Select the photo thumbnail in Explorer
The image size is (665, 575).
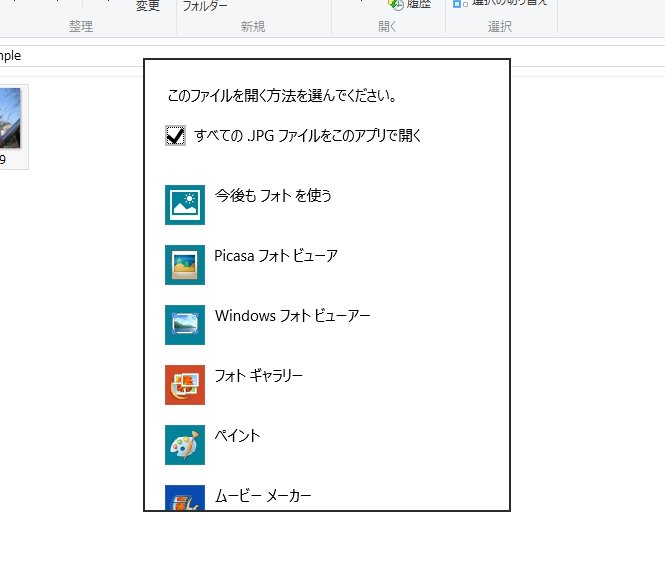pyautogui.click(x=11, y=118)
